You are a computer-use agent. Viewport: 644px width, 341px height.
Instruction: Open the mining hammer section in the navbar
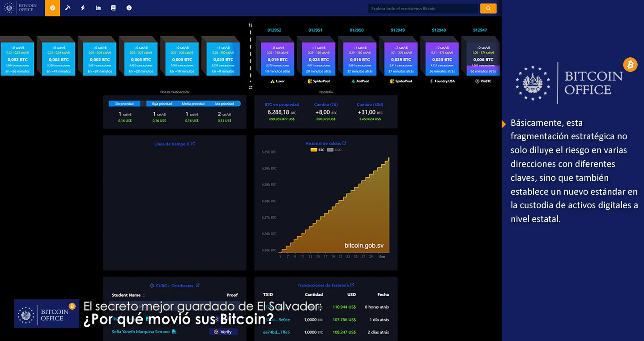pyautogui.click(x=68, y=8)
